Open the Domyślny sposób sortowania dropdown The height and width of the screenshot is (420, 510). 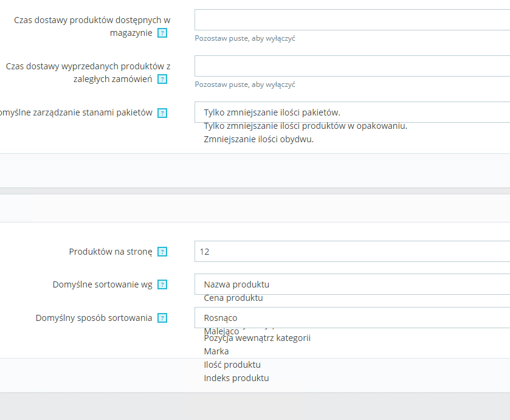[x=352, y=318]
